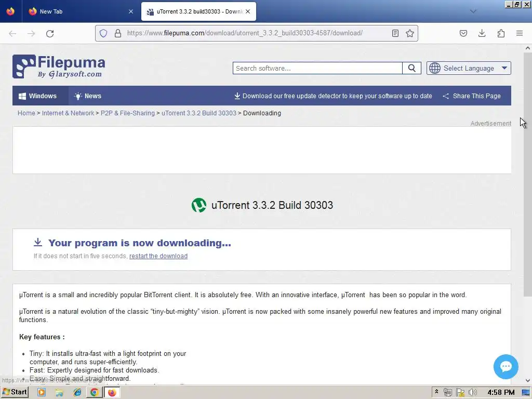Click the volume speaker tray icon

(472, 393)
